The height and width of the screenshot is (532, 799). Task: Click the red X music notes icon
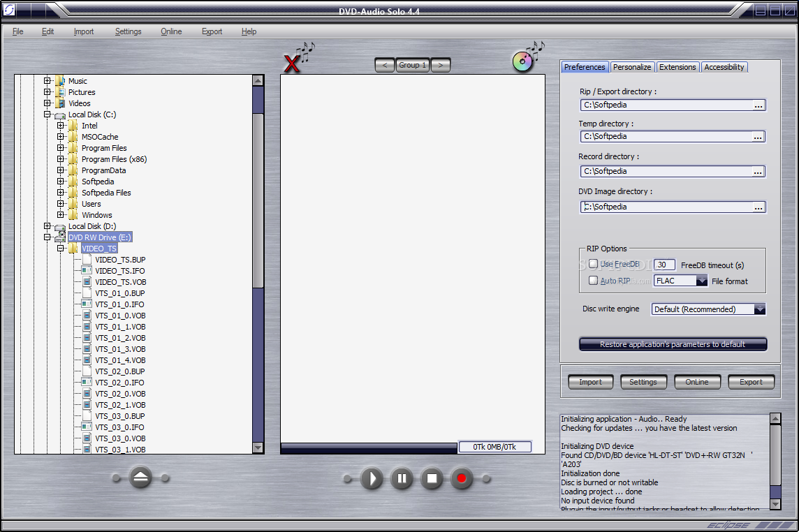coord(299,57)
